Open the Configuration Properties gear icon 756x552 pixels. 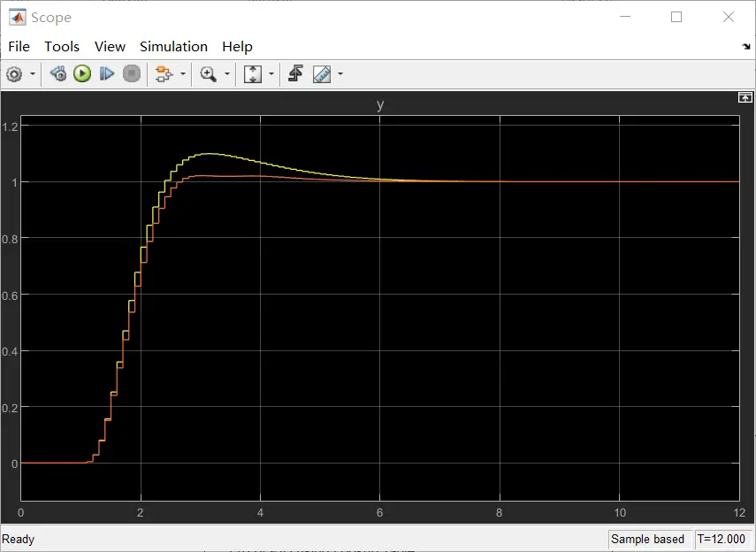pyautogui.click(x=14, y=74)
